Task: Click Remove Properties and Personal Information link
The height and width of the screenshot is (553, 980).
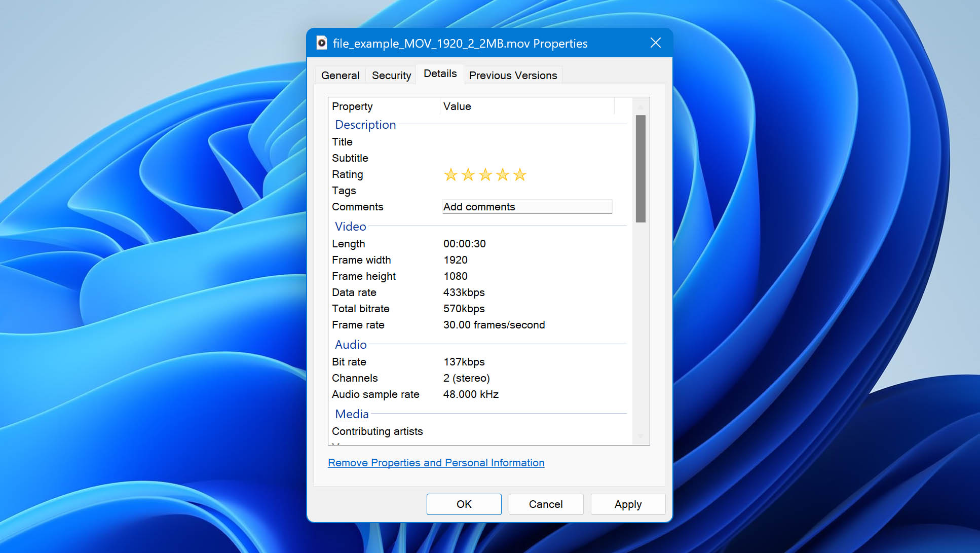Action: 436,462
